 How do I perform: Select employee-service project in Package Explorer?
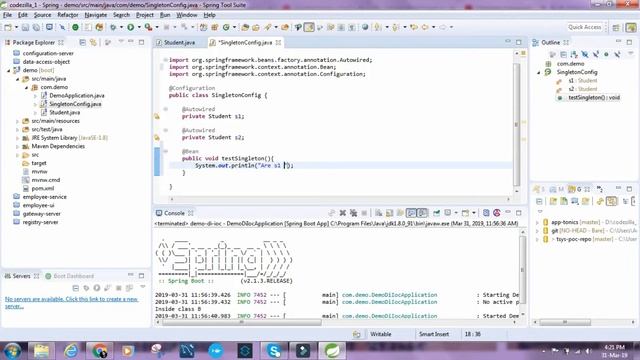click(x=44, y=197)
